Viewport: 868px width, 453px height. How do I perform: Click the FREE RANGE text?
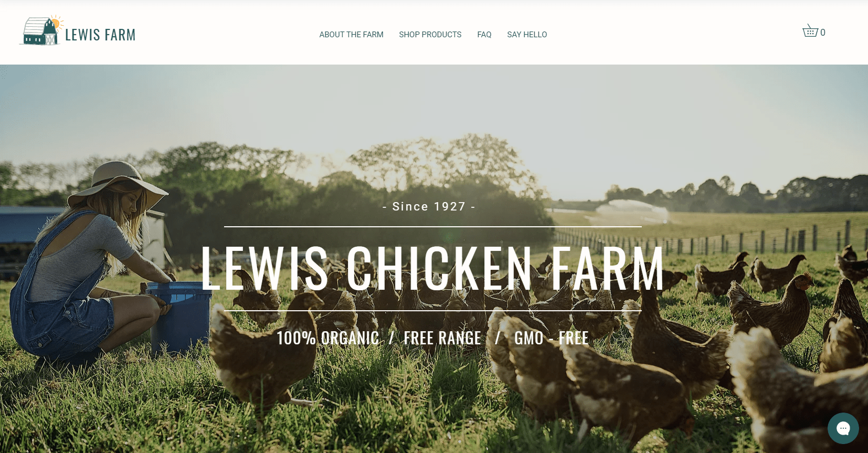442,338
